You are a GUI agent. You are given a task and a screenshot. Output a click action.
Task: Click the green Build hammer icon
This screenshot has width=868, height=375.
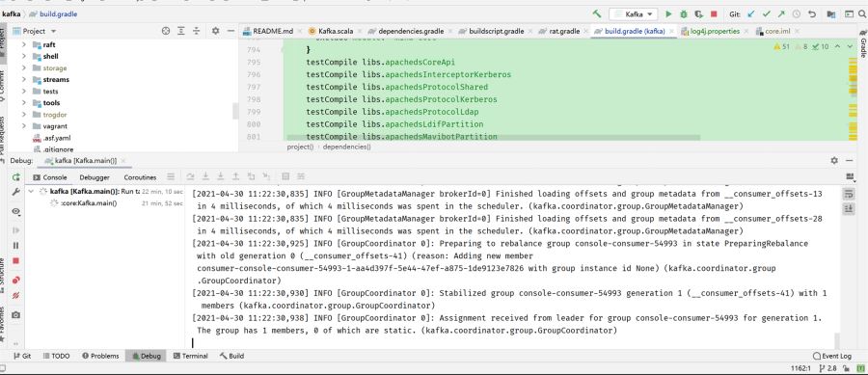[x=597, y=13]
